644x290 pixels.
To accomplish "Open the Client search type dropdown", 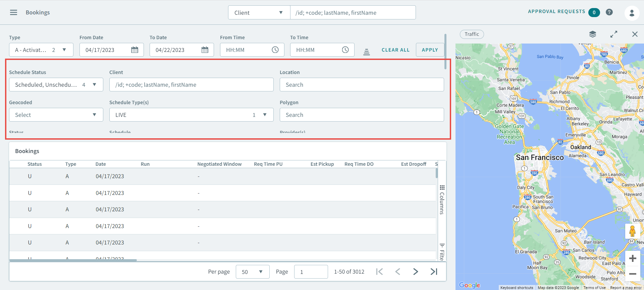I will (259, 12).
